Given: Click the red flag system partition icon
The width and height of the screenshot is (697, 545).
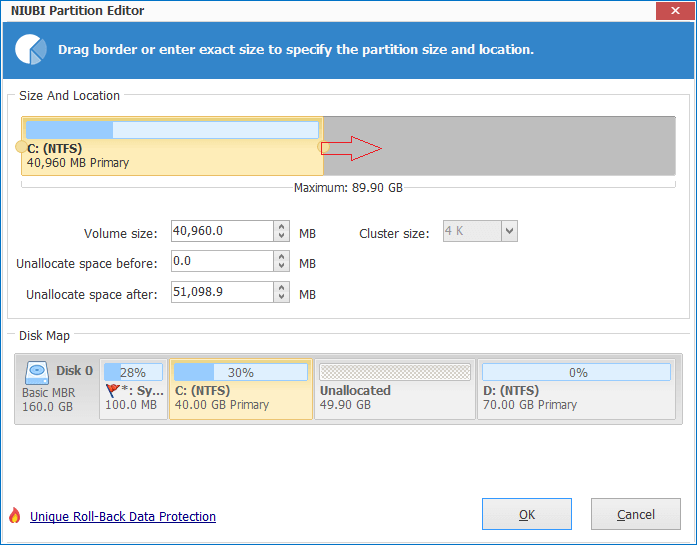Looking at the screenshot, I should [x=112, y=391].
